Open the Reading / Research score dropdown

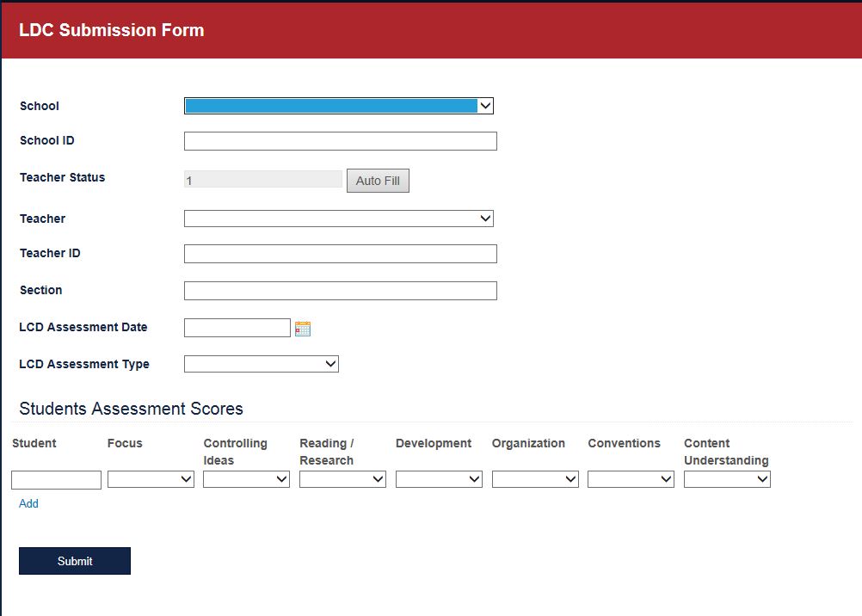(342, 479)
